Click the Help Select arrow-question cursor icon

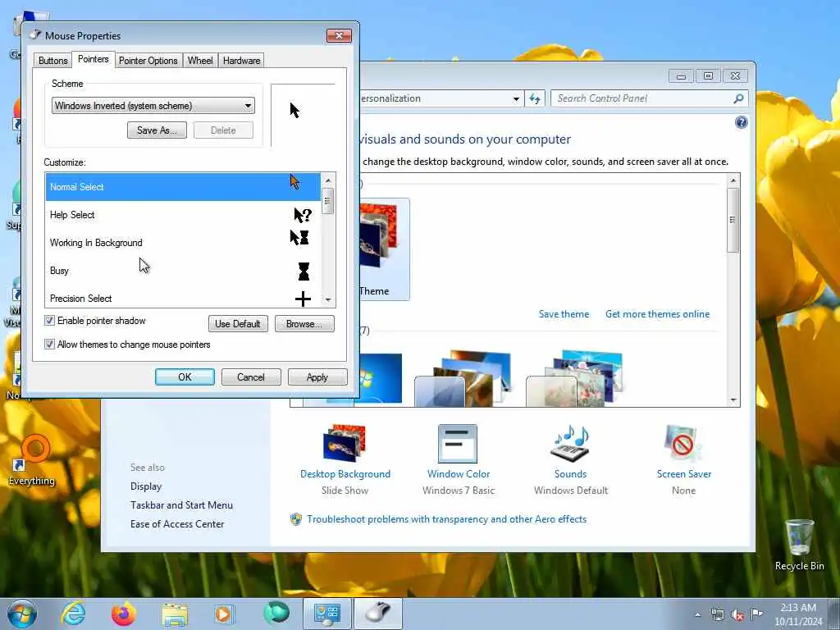(303, 215)
